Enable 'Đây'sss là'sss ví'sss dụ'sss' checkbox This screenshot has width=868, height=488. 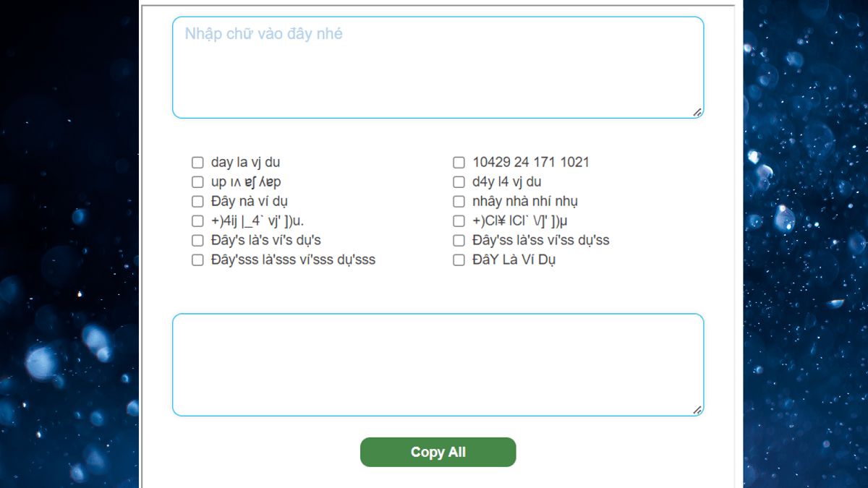click(x=197, y=260)
